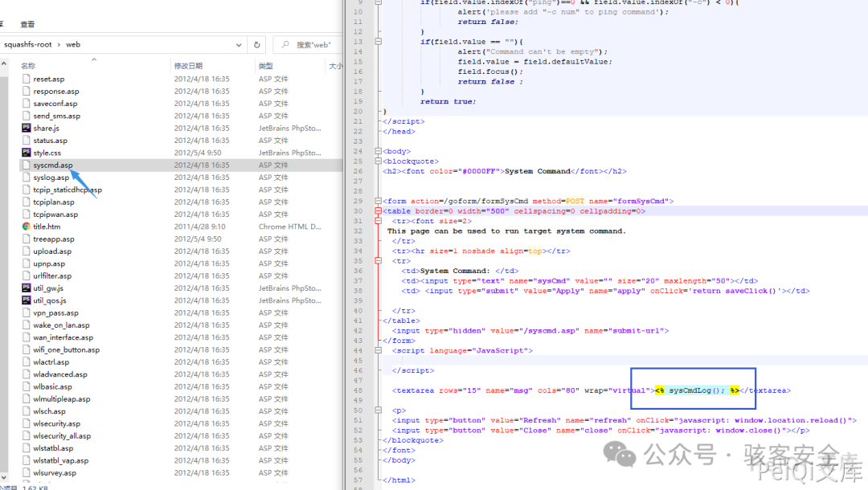Select wlsch.asp file
868x490 pixels.
(x=49, y=411)
